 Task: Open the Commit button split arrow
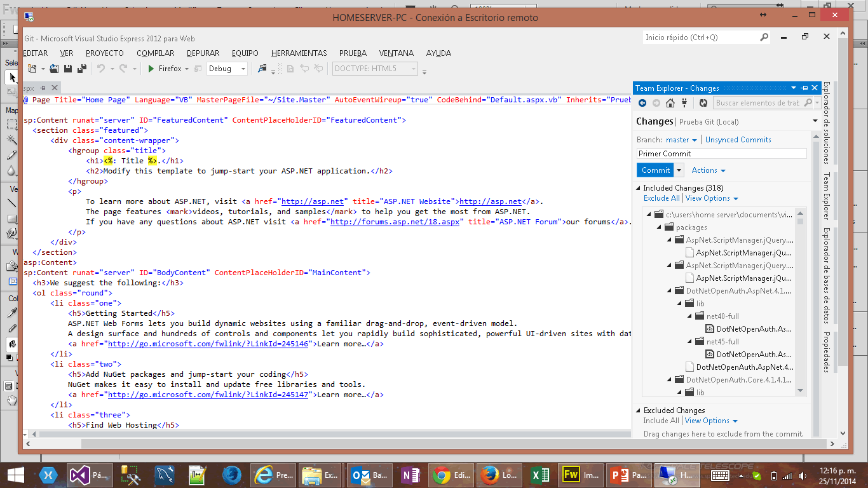click(679, 170)
